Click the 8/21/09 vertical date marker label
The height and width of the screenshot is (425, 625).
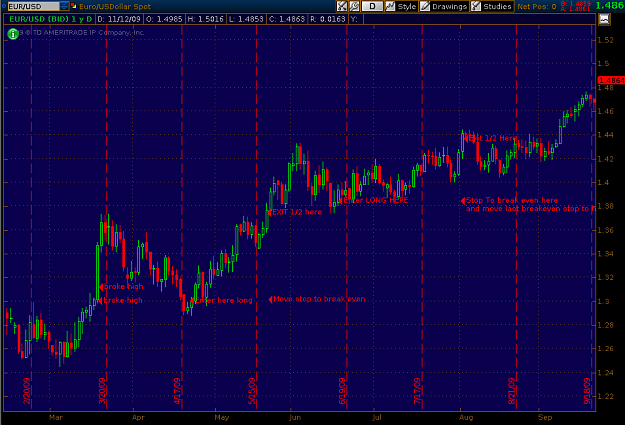coord(512,391)
